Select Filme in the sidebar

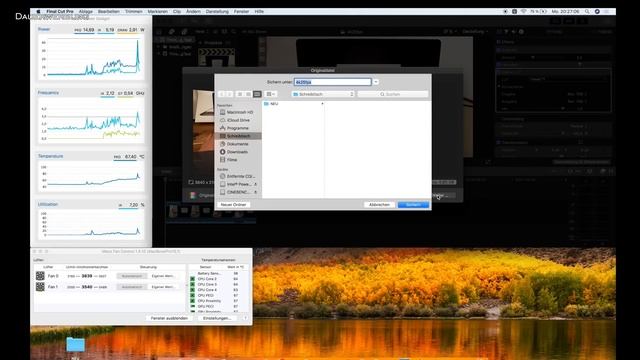click(238, 160)
